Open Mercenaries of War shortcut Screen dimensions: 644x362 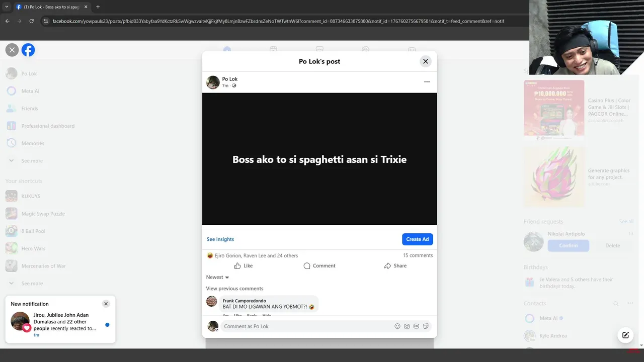click(x=43, y=266)
